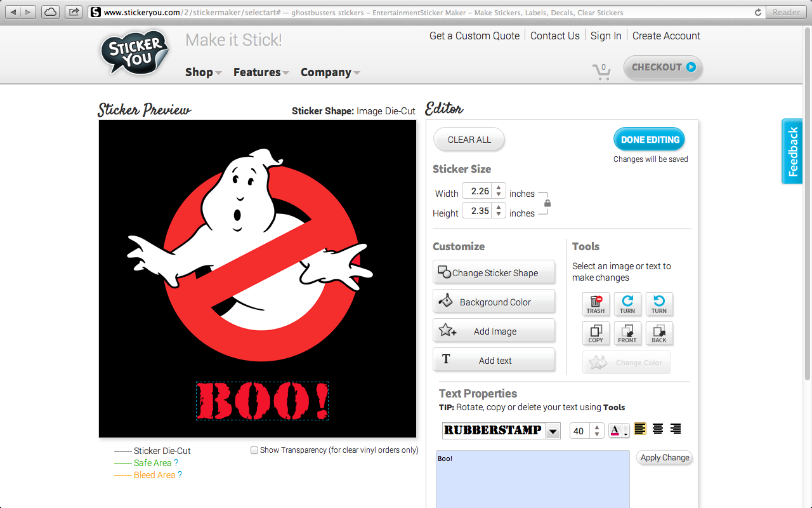The image size is (812, 508).
Task: Click the Width stepper arrows
Action: click(x=499, y=190)
